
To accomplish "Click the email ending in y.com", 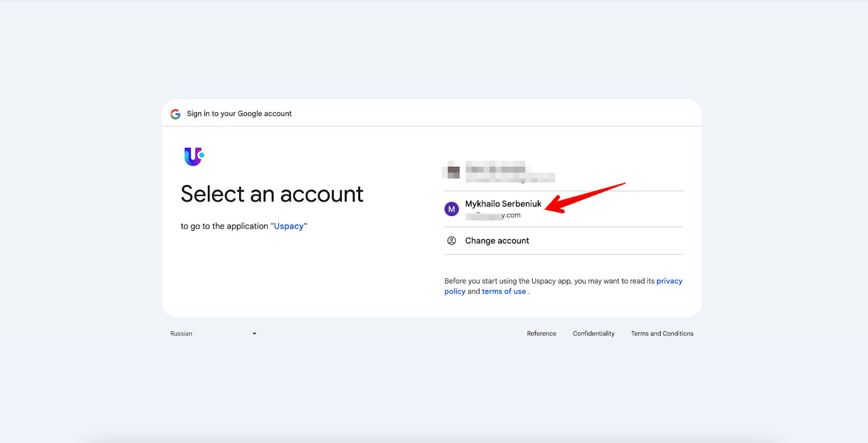I will point(493,216).
